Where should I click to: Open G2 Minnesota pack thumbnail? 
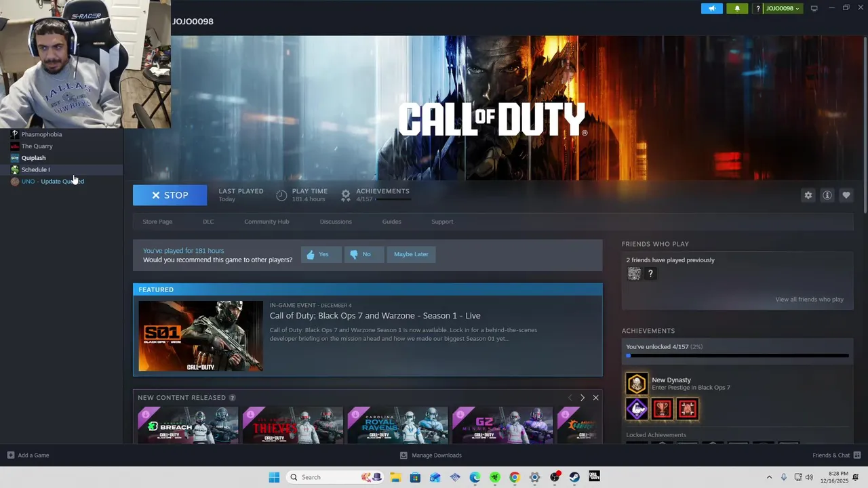tap(502, 425)
